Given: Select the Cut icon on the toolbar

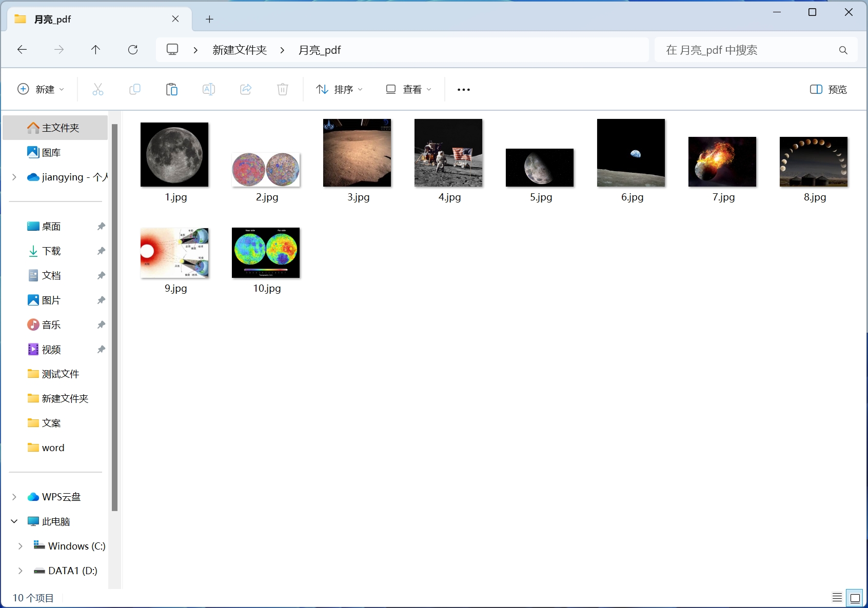Looking at the screenshot, I should [x=97, y=89].
